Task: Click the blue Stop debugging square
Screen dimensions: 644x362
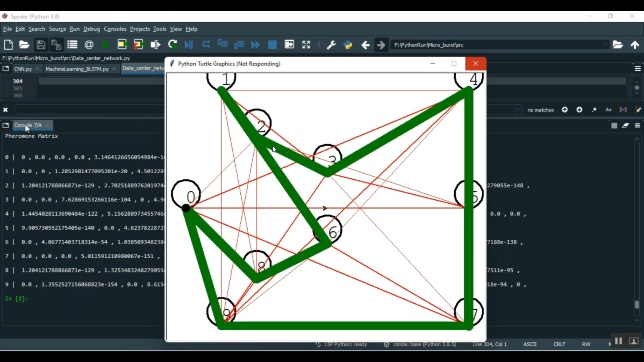Action: point(272,45)
